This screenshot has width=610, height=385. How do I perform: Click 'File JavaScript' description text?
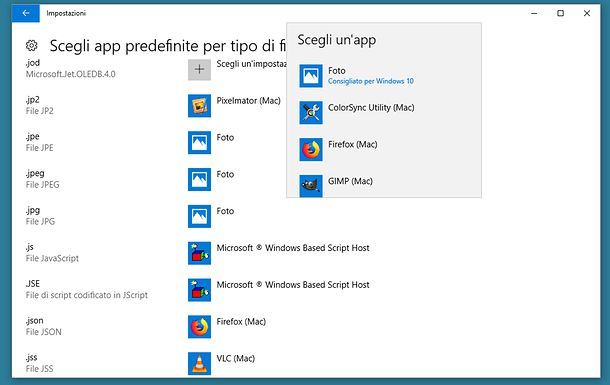[52, 258]
